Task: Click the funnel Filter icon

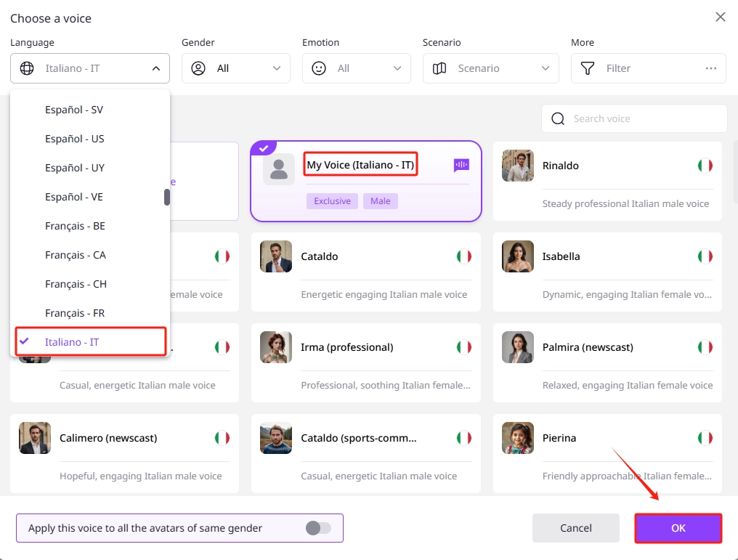Action: pos(588,68)
